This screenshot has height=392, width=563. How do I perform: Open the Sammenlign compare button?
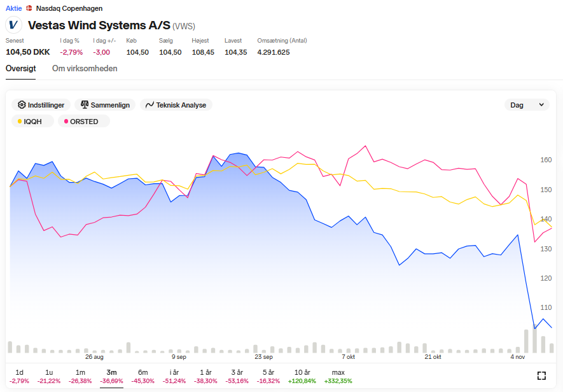105,105
